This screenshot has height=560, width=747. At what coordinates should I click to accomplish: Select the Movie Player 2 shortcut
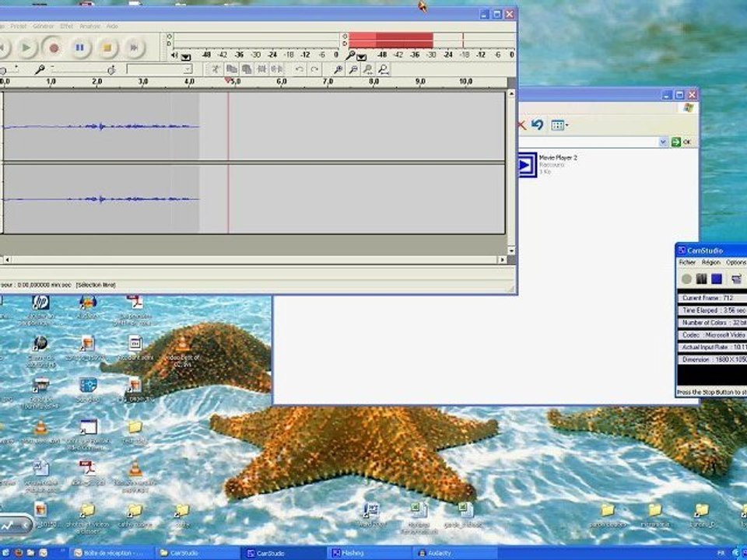(x=548, y=164)
